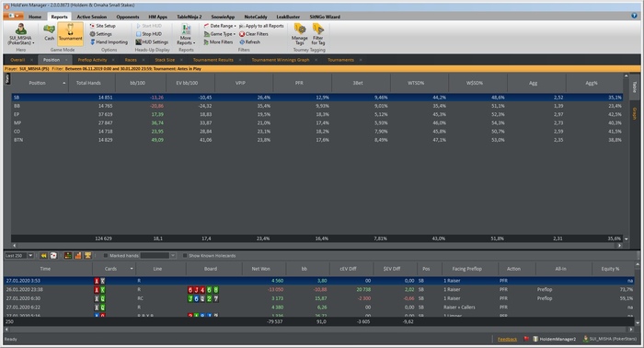Open the Opponents ribbon tab
Image resolution: width=644 pixels, height=348 pixels.
[128, 17]
